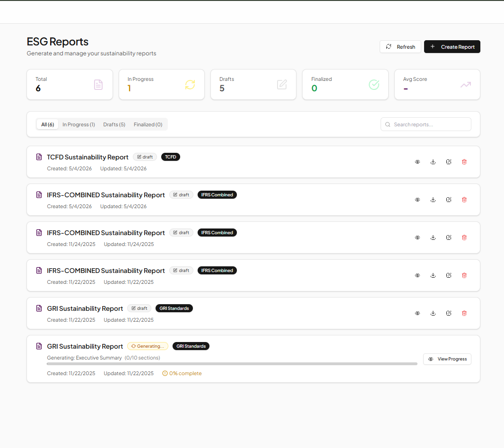This screenshot has height=448, width=504.
Task: Delete the TCFD Sustainability Report
Action: pos(464,162)
